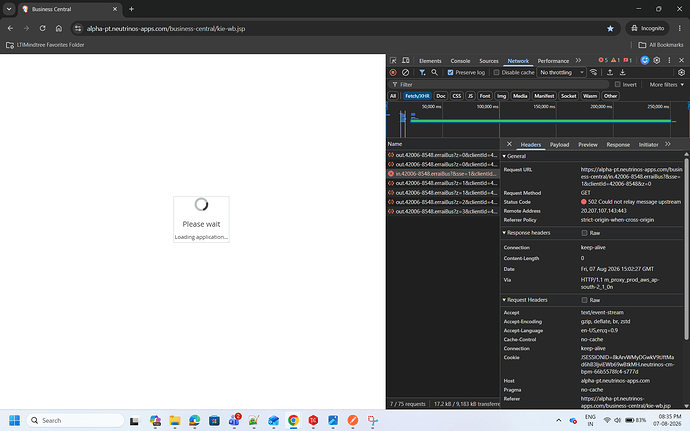Open DevTools AI assistance icon
This screenshot has width=690, height=431.
[645, 60]
